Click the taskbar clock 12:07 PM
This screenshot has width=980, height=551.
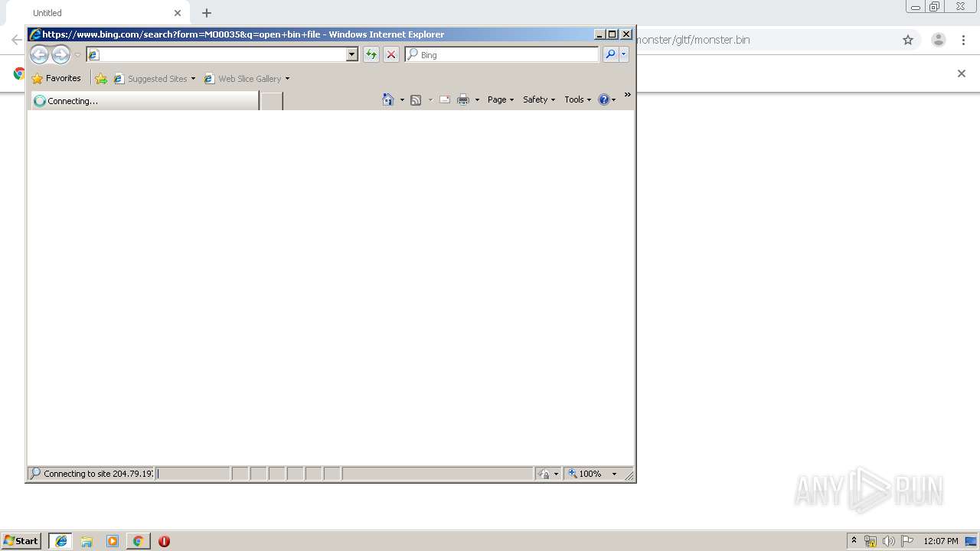tap(941, 541)
